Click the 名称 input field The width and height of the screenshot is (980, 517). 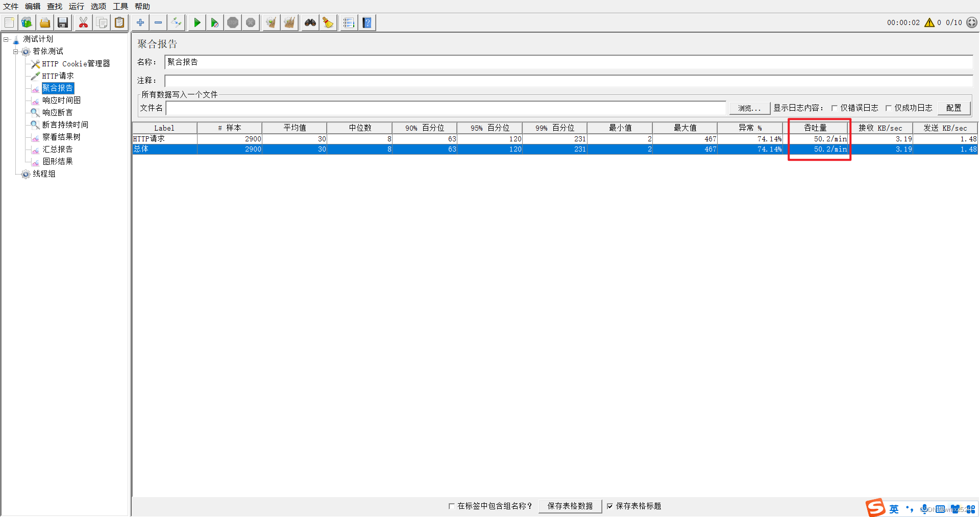pyautogui.click(x=569, y=62)
